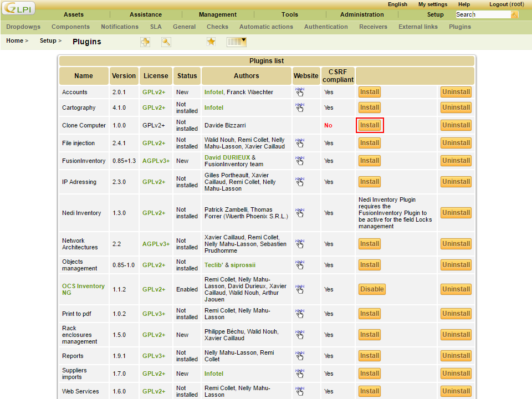Open website icon for Nedi Inventory plugin
Screen dimensions: 532x399
click(300, 213)
